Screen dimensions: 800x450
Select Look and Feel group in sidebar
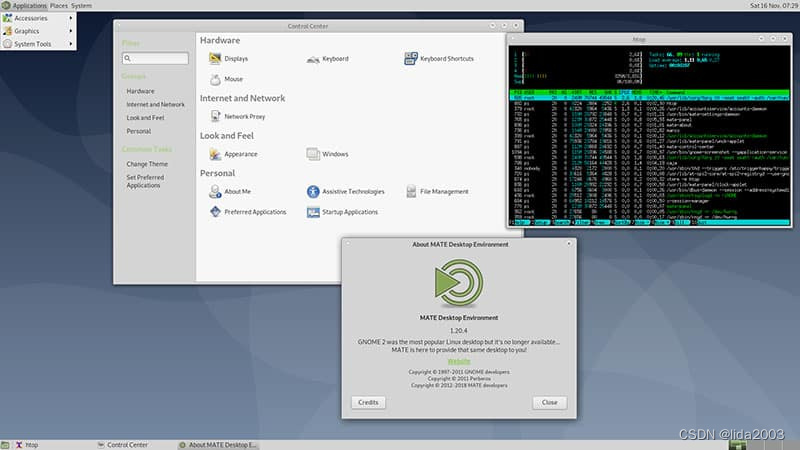(x=145, y=118)
